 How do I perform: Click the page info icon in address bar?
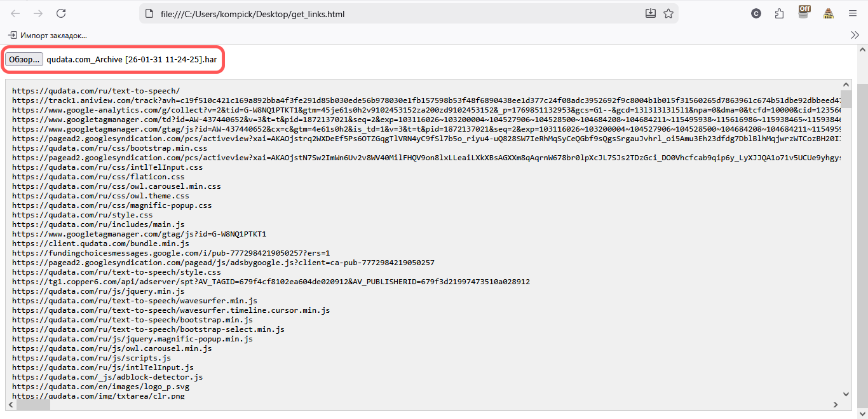(x=149, y=13)
